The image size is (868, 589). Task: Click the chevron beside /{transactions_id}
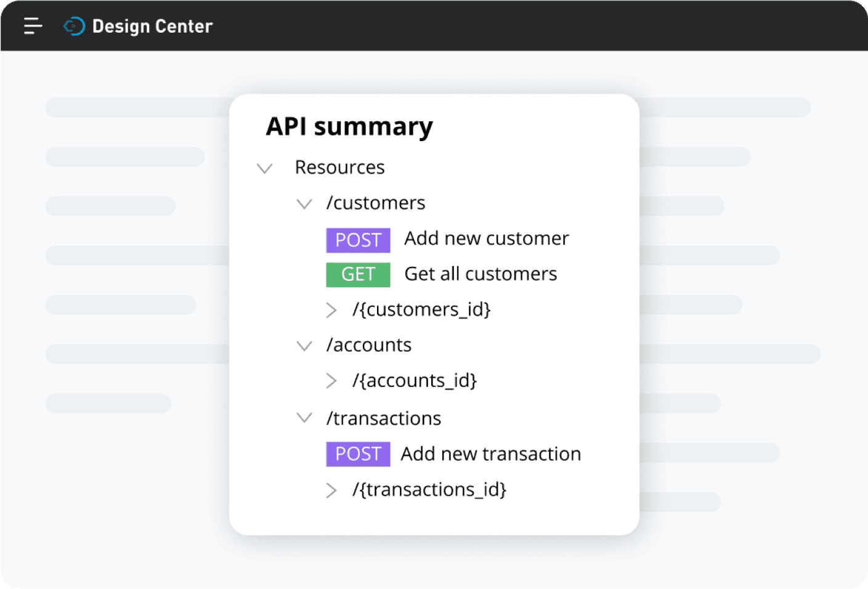[332, 490]
